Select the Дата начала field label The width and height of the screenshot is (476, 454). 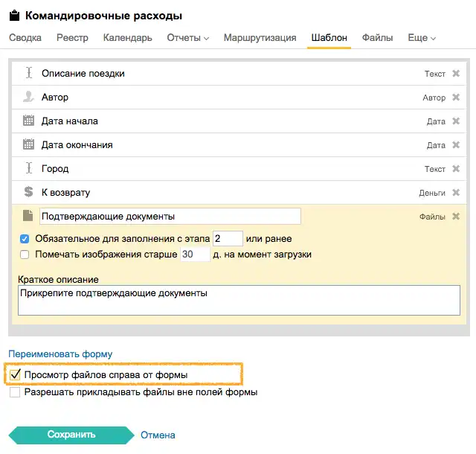[69, 121]
